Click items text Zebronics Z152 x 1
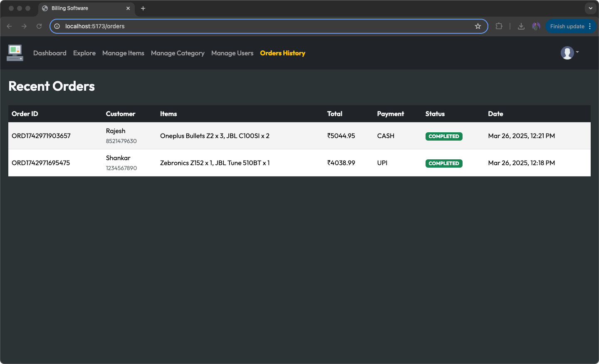The image size is (599, 364). 186,163
